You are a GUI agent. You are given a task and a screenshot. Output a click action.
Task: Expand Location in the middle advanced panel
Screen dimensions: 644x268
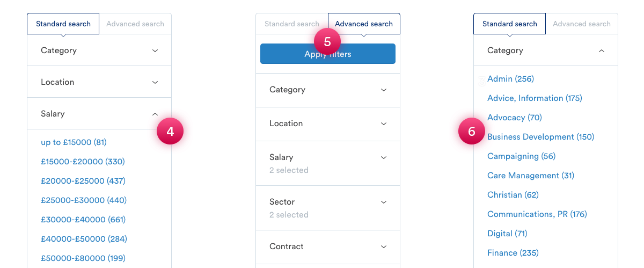[x=328, y=124]
